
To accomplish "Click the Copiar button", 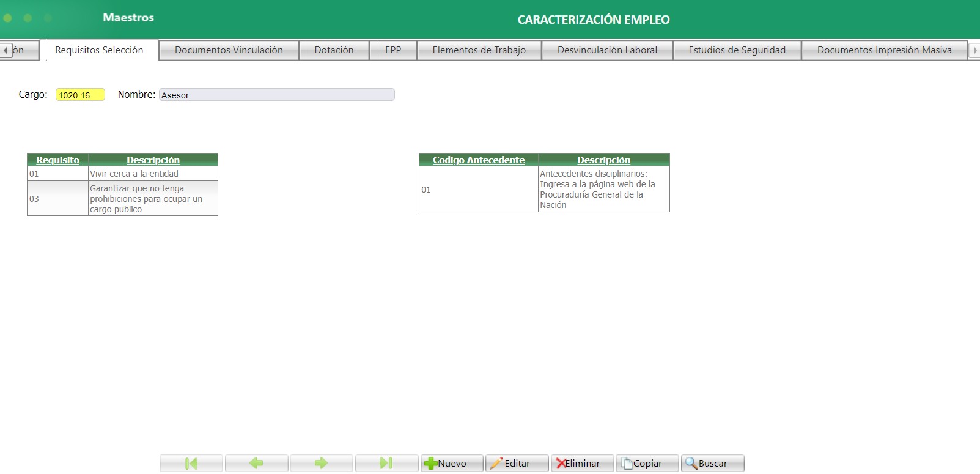I will coord(647,463).
